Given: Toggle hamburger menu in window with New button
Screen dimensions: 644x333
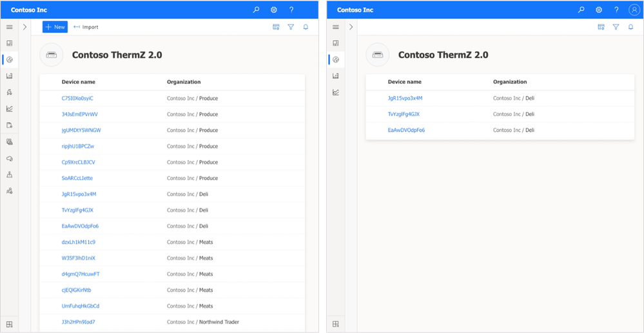Looking at the screenshot, I should 10,27.
